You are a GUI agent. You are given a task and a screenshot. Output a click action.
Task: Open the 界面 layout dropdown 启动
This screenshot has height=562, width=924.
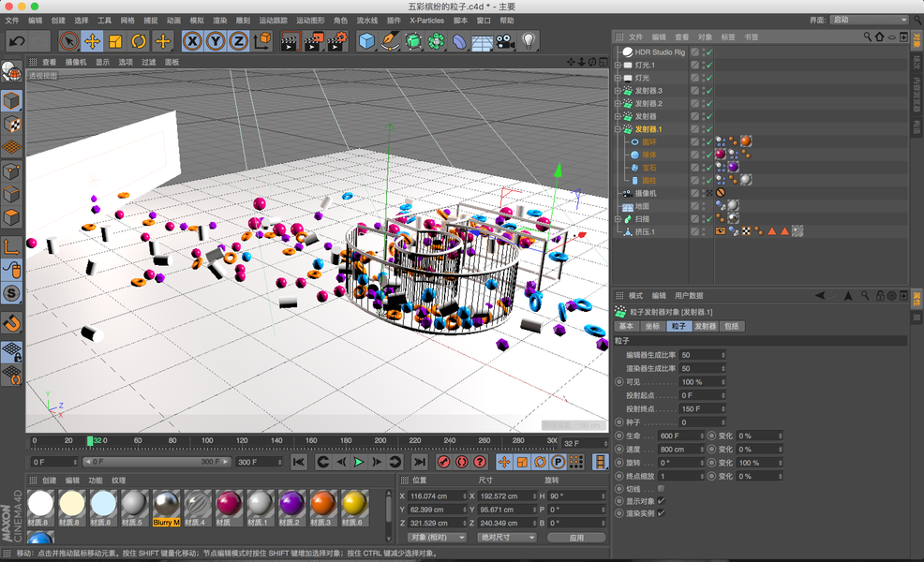click(870, 20)
